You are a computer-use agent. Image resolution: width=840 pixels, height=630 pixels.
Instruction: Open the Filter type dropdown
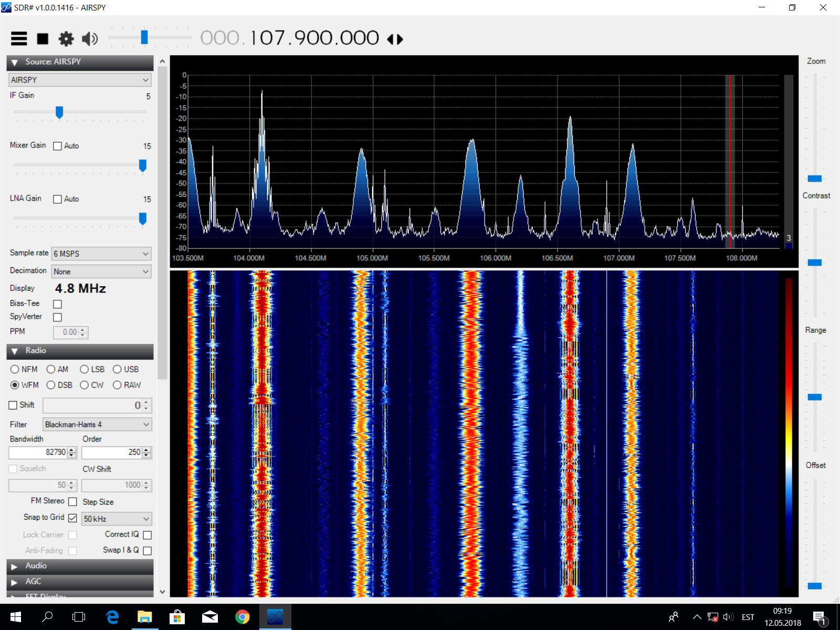pyautogui.click(x=97, y=424)
